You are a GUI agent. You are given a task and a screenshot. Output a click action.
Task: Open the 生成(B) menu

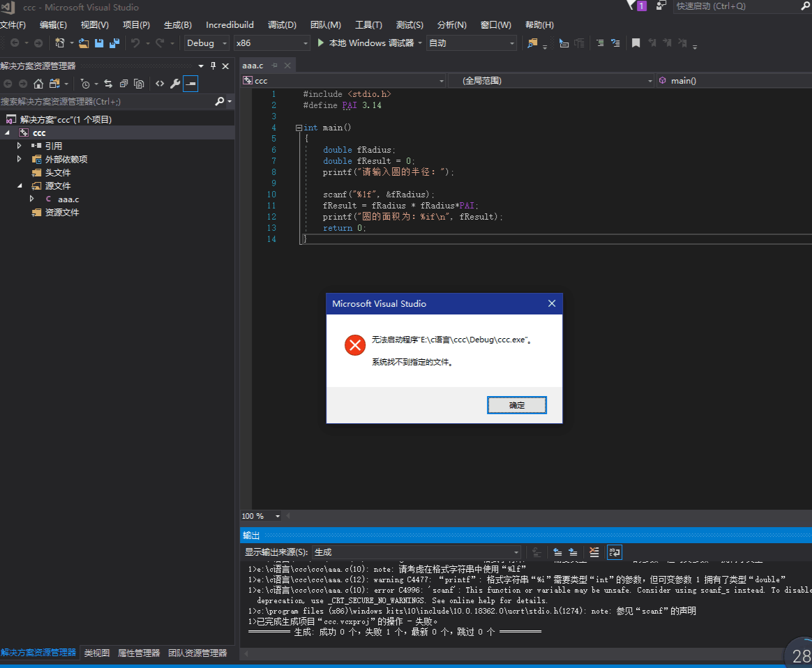[x=178, y=25]
